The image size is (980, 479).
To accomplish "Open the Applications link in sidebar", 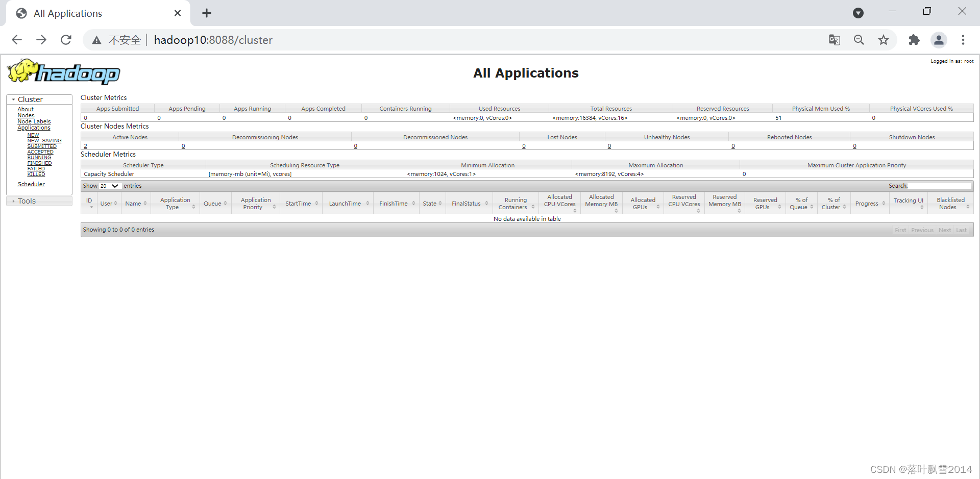I will [x=34, y=128].
